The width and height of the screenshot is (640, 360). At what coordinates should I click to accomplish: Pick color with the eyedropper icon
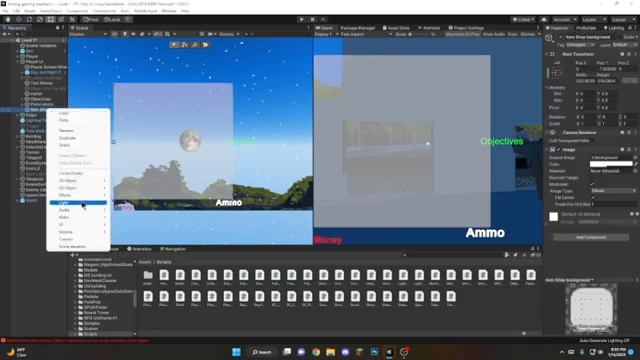point(635,164)
